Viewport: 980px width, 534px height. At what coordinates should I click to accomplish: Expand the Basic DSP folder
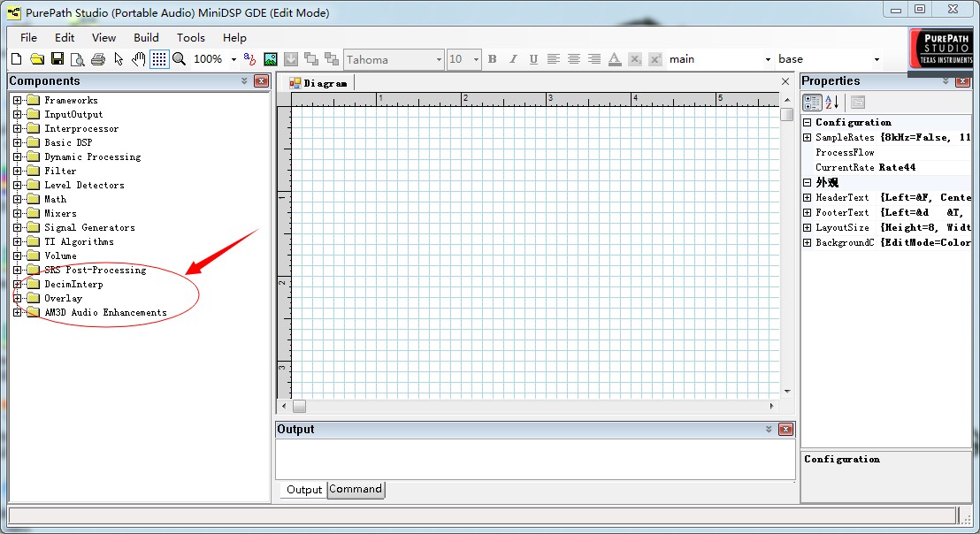click(x=18, y=142)
